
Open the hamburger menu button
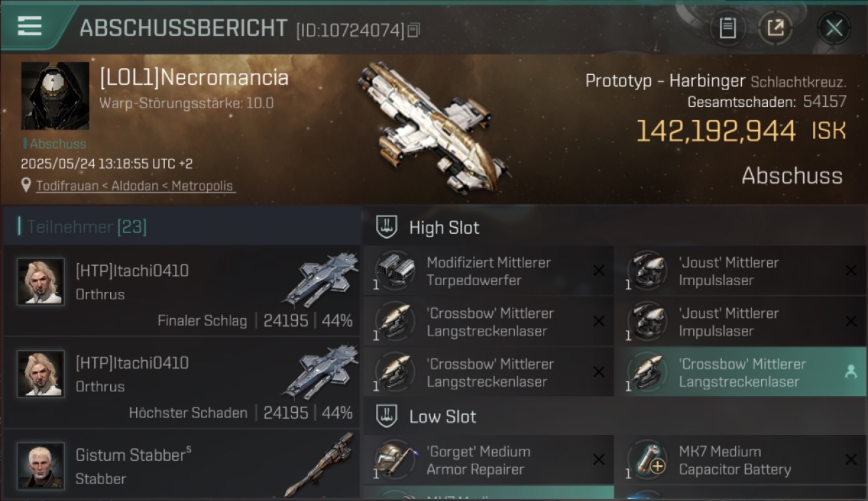click(x=30, y=27)
